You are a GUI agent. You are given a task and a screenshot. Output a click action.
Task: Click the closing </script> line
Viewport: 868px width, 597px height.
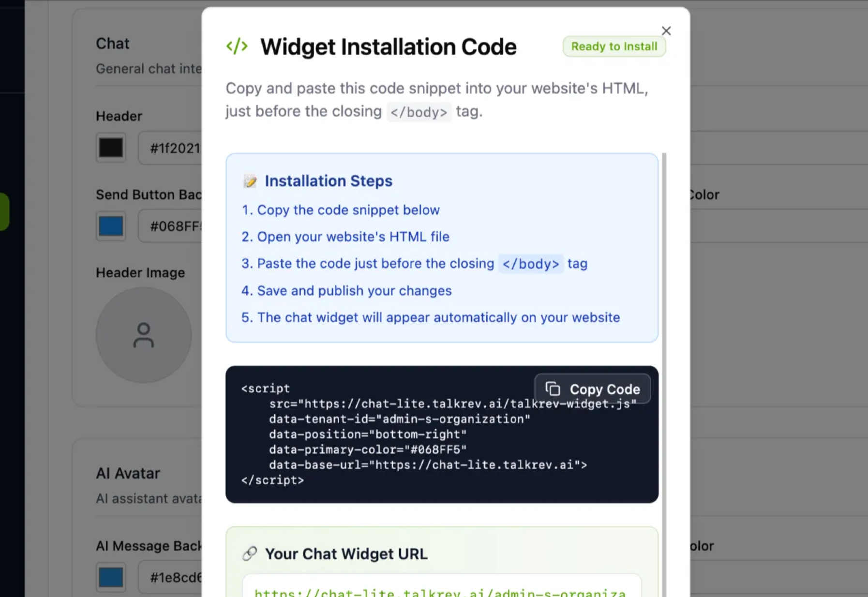[272, 480]
